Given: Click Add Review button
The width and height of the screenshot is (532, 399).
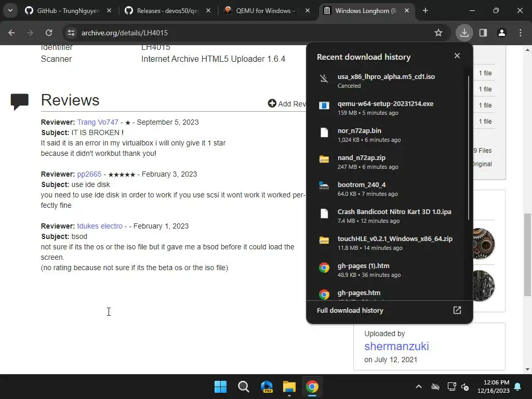Looking at the screenshot, I should (x=287, y=104).
